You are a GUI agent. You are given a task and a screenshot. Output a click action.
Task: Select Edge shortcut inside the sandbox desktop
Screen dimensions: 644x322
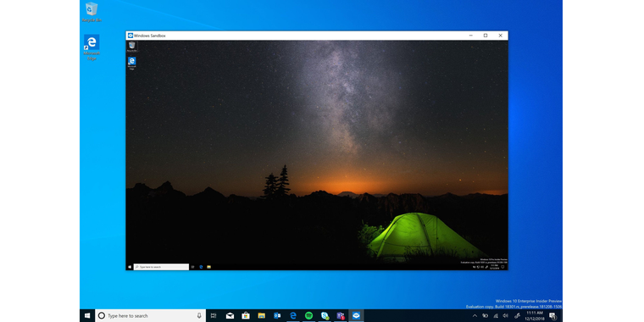(x=132, y=64)
